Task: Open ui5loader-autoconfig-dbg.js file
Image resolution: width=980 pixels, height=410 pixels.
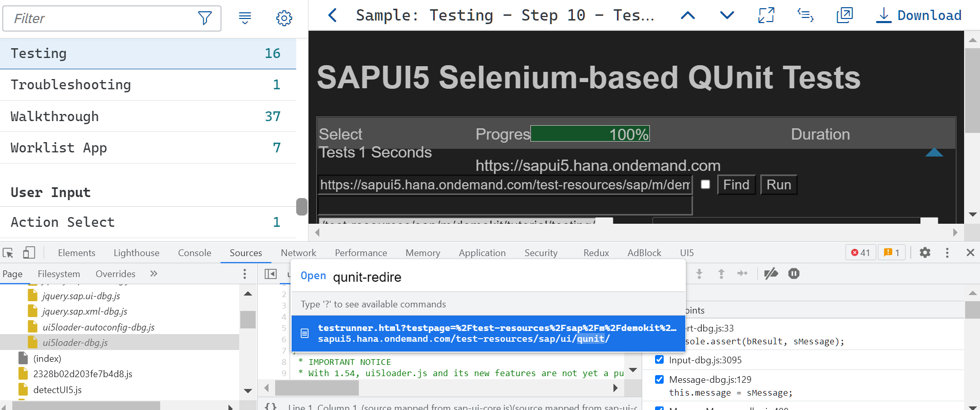Action: (98, 327)
